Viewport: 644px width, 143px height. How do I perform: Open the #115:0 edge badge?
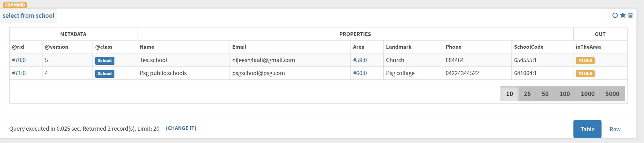point(585,61)
